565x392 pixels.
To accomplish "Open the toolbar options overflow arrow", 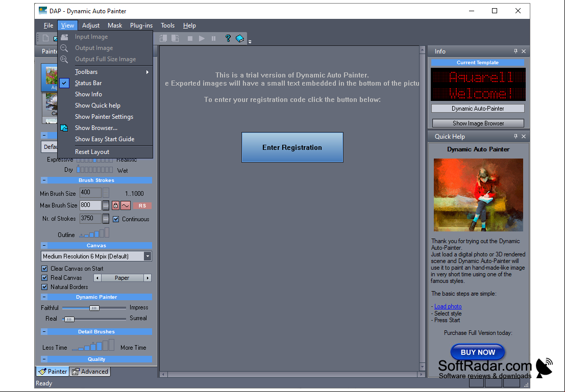I will tap(250, 42).
